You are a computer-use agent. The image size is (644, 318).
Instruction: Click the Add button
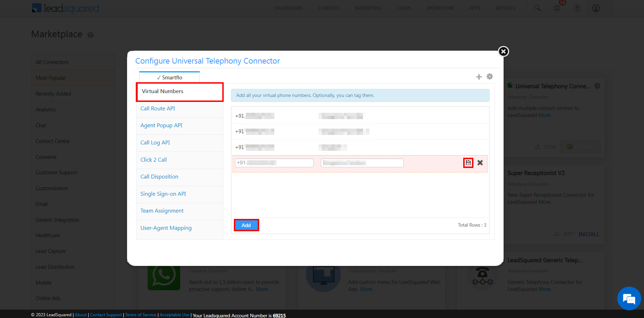[246, 225]
